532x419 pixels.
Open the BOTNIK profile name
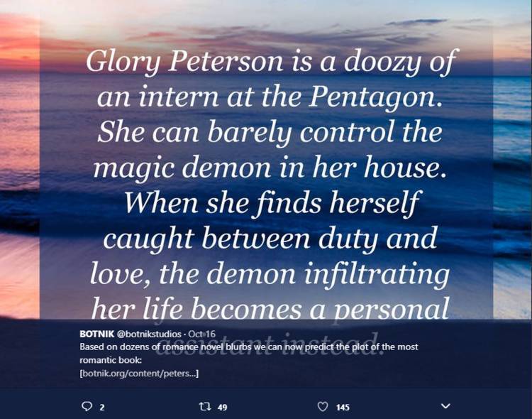pyautogui.click(x=97, y=334)
